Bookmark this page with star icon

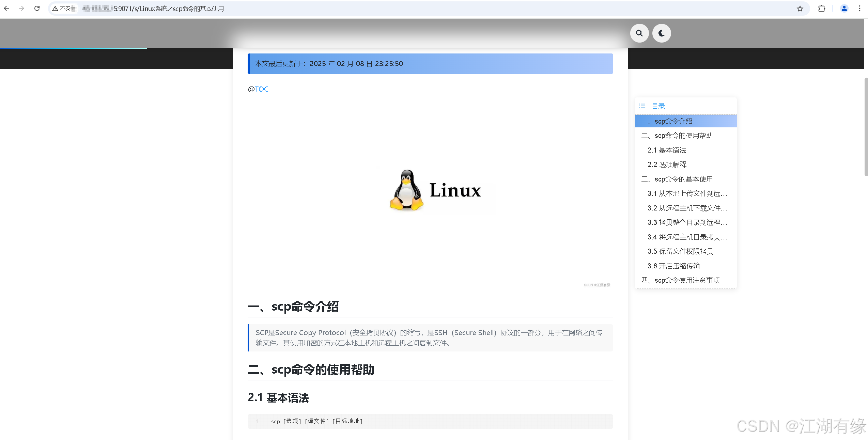(800, 9)
